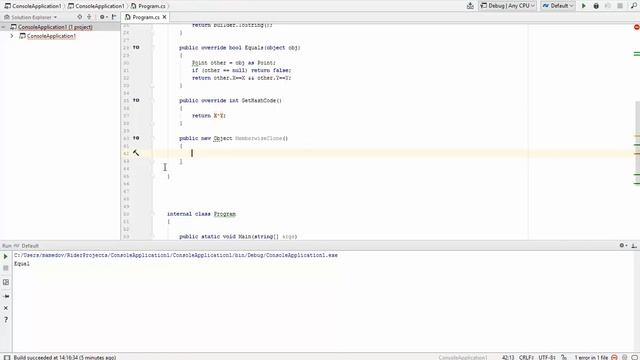Viewport: 640px width, 360px height.
Task: Close the Program.cs tab
Action: coord(164,17)
